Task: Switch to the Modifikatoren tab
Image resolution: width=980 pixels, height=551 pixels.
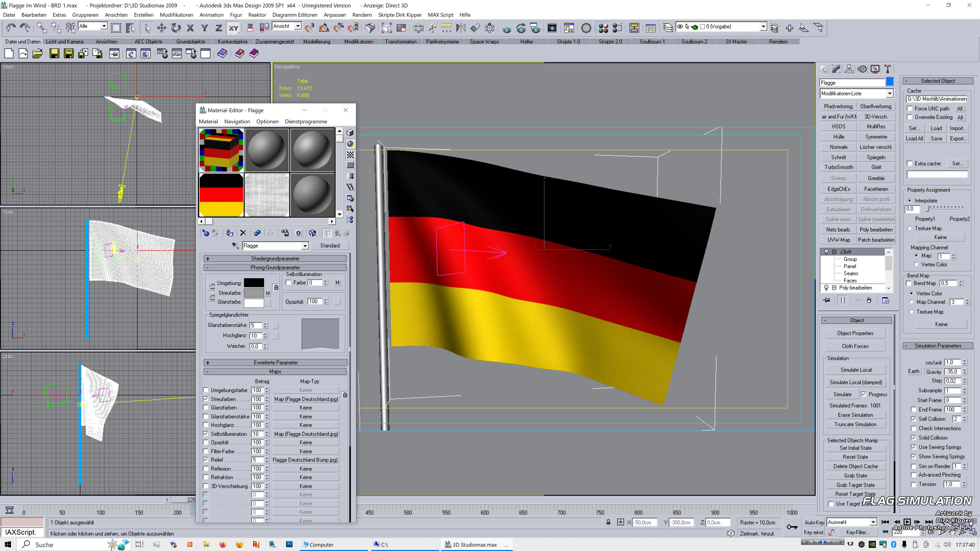Action: pos(359,41)
